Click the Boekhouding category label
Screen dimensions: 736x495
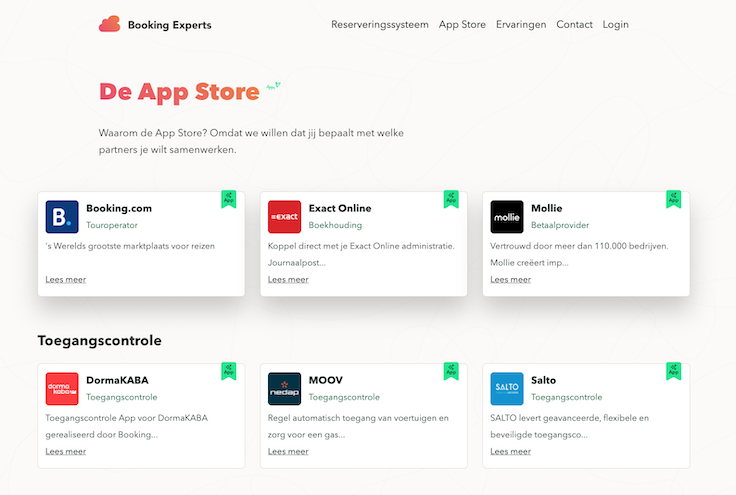[335, 225]
